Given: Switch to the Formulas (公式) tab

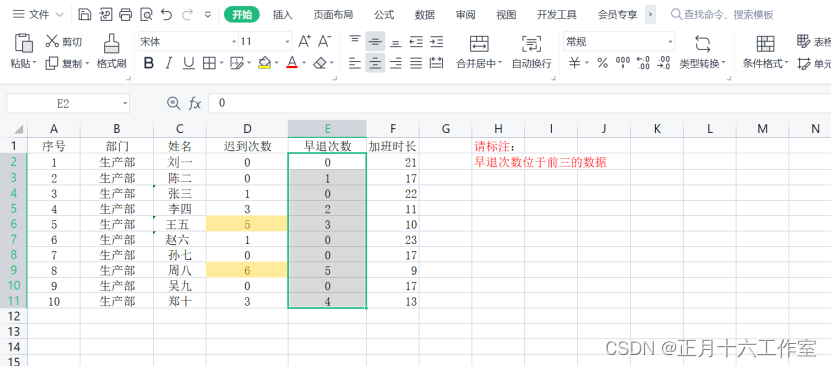Looking at the screenshot, I should (384, 15).
